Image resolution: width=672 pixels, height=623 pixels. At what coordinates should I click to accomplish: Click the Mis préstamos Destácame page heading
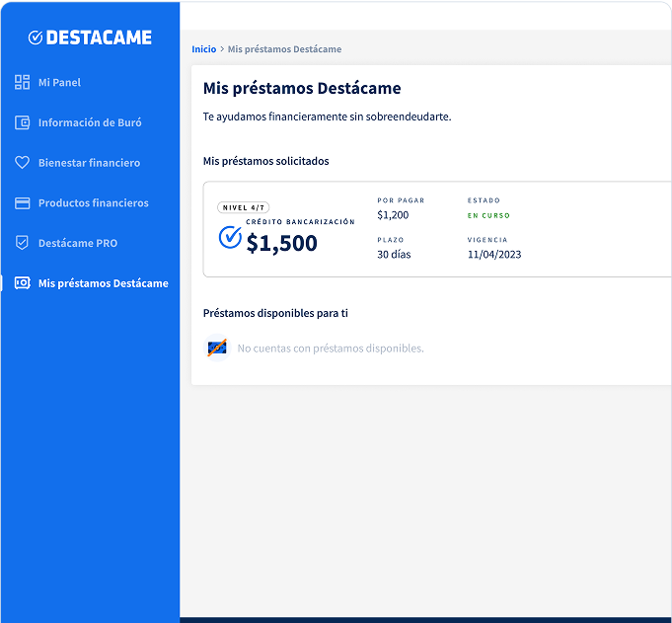pos(302,88)
